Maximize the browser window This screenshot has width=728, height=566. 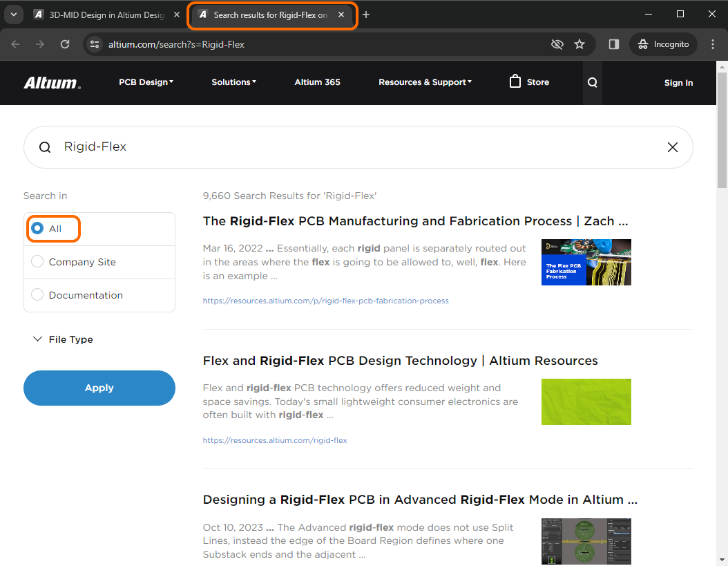click(680, 15)
